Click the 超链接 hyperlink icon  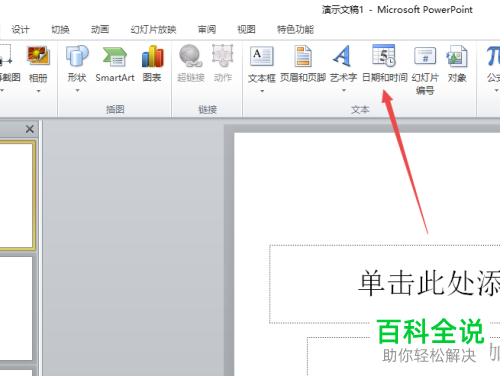[190, 56]
